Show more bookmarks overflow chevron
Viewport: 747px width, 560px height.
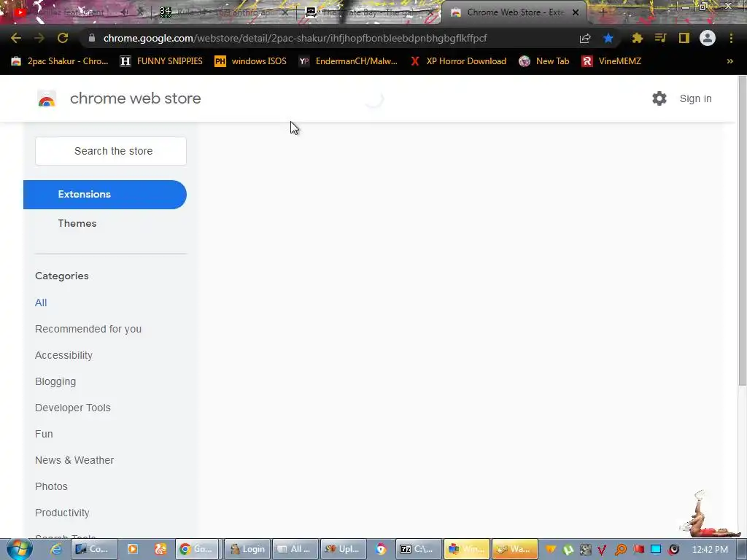pos(729,61)
